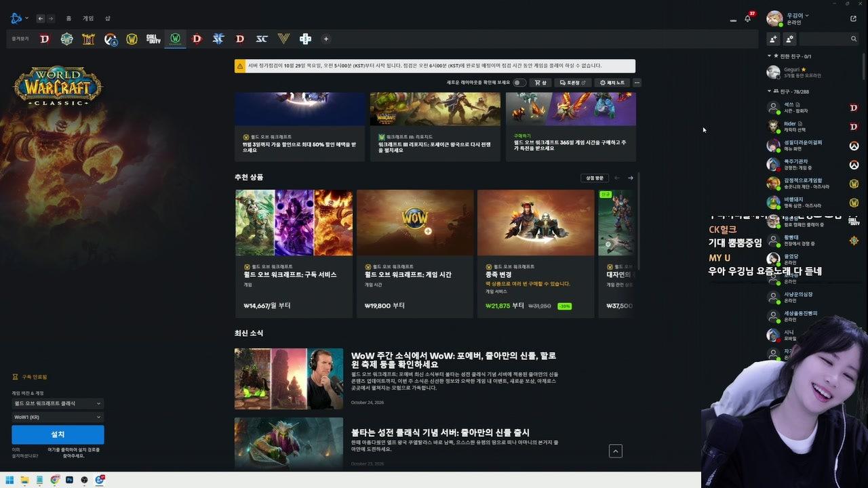Expand the game version 월드 오브 워크래프트 클래식 dropdown

(58, 403)
